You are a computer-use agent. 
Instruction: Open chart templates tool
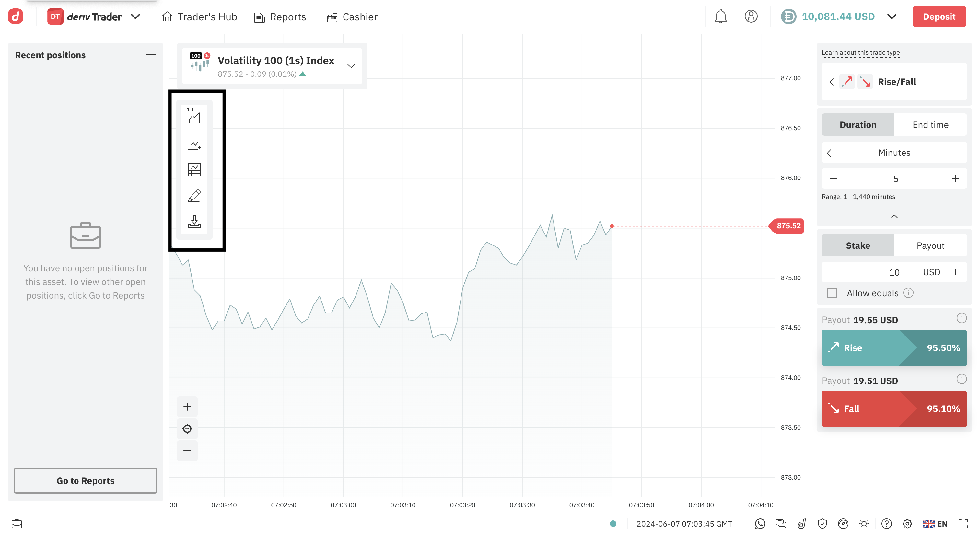(x=194, y=170)
